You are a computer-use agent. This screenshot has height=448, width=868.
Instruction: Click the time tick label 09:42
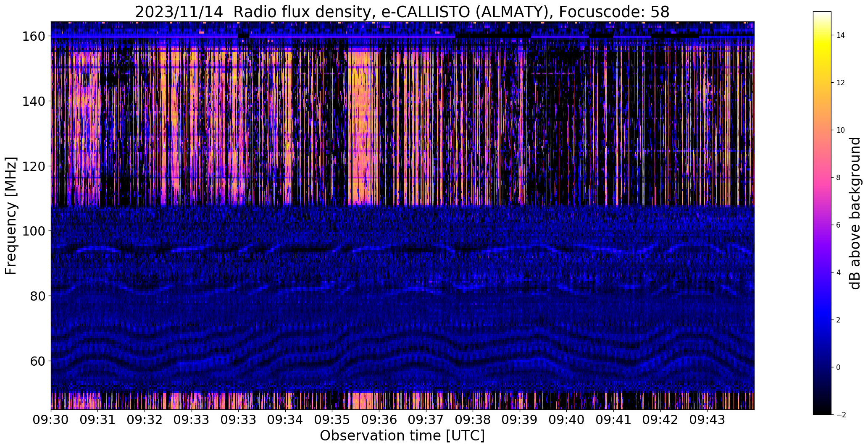pos(660,420)
